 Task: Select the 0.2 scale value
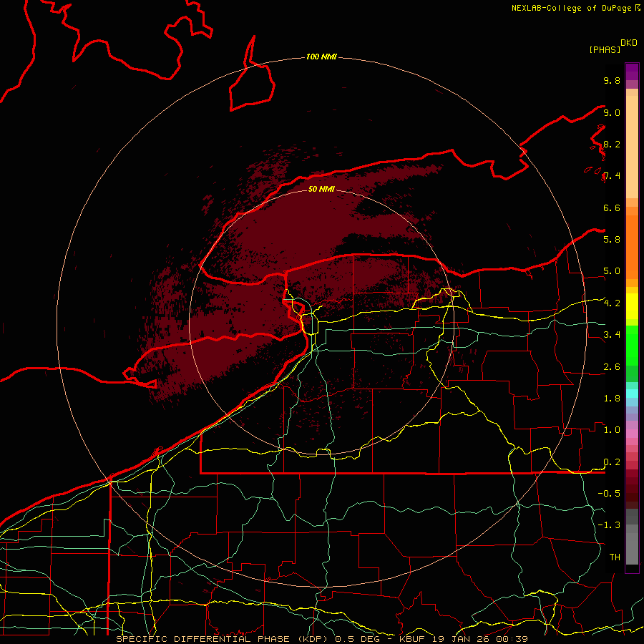612,462
